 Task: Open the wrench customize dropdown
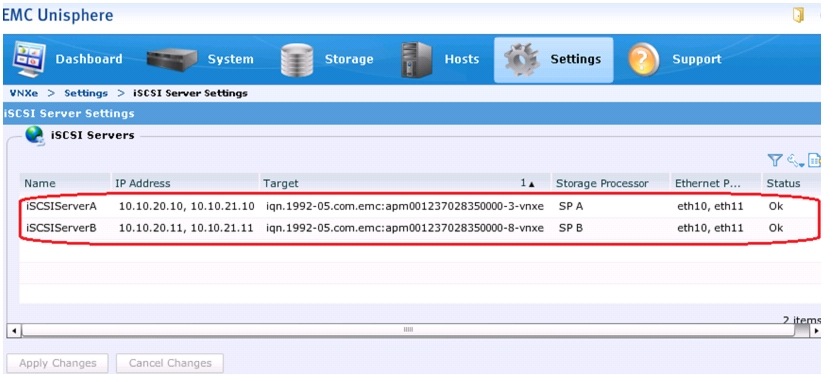(x=795, y=160)
